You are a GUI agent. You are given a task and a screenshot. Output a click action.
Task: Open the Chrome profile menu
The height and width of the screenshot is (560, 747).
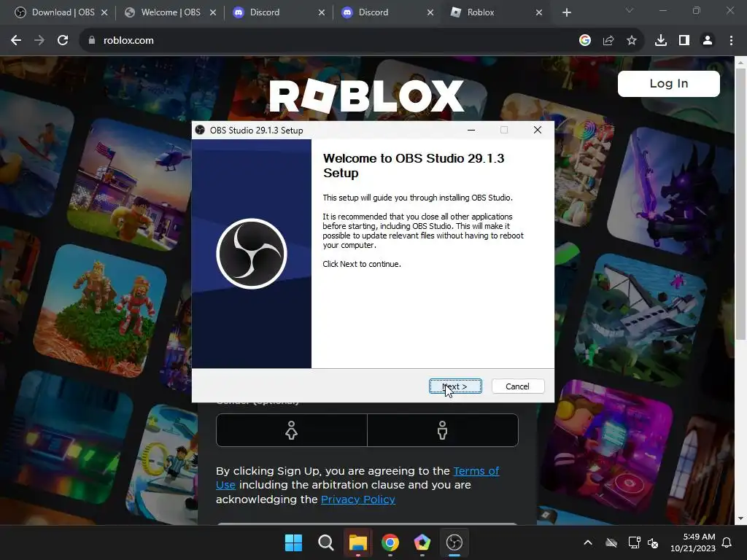click(708, 41)
